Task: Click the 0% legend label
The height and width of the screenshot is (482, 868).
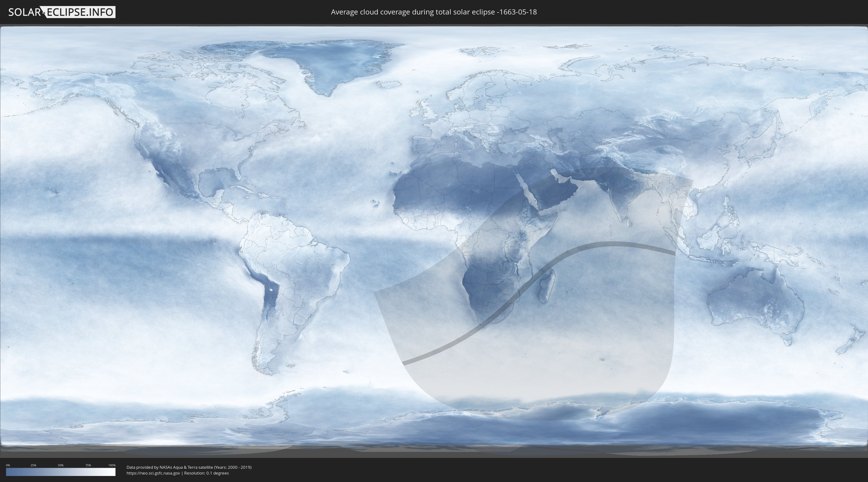Action: pos(8,465)
